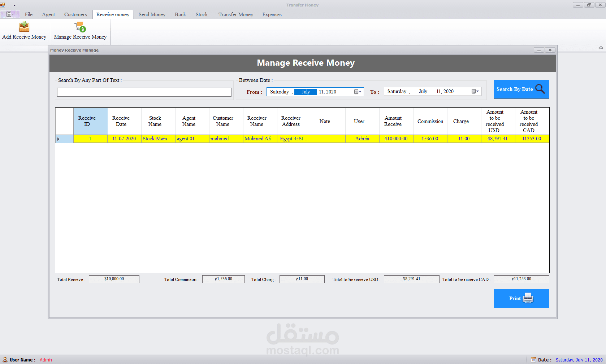
Task: Sort by the Receive Date column header
Action: tap(124, 121)
